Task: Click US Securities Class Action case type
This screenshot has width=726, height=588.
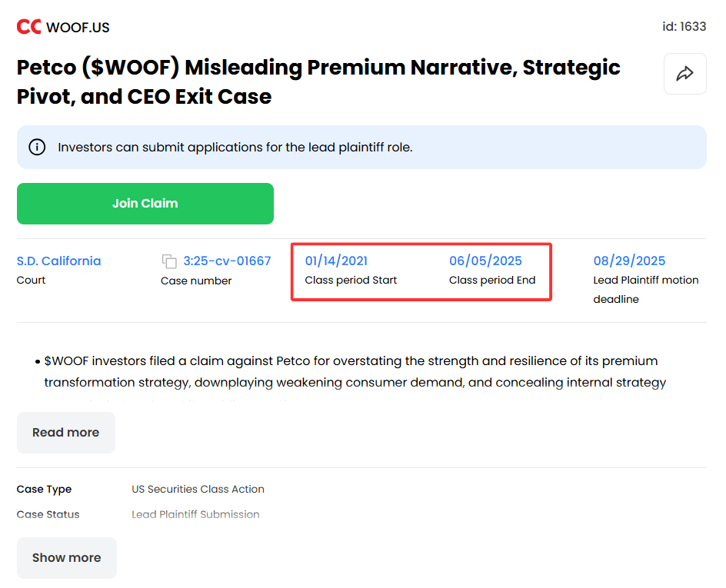Action: point(198,489)
